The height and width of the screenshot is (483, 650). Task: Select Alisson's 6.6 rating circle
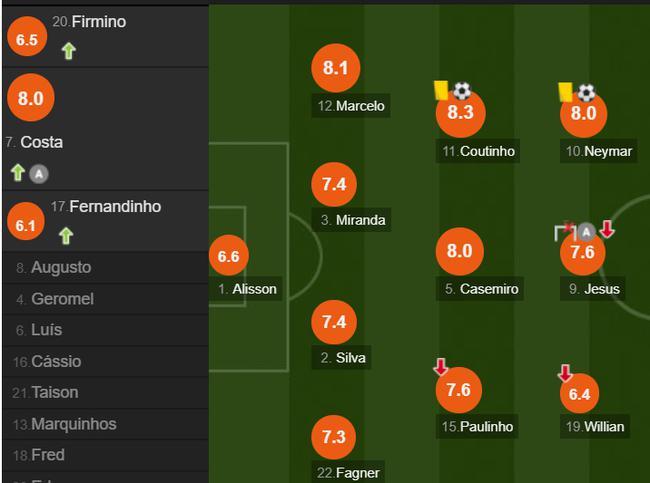228,255
